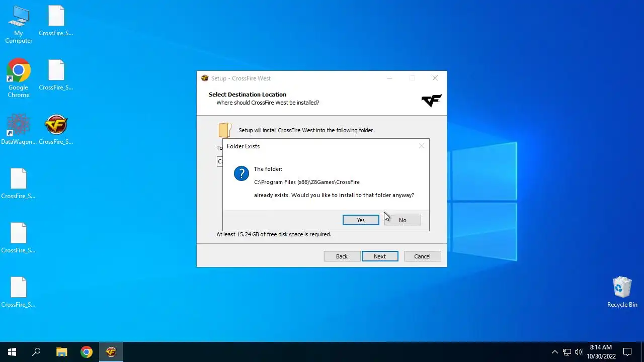
Task: Click the 15.24 GB disk space text
Action: click(x=274, y=234)
